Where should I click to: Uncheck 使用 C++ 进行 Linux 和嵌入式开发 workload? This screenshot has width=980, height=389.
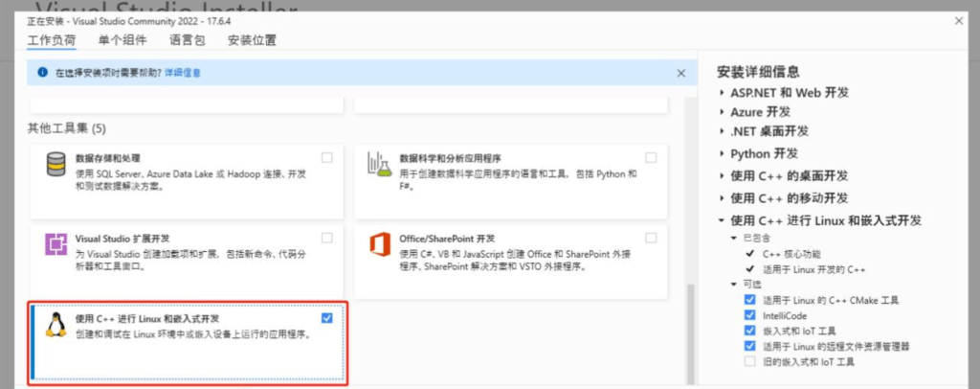(327, 318)
